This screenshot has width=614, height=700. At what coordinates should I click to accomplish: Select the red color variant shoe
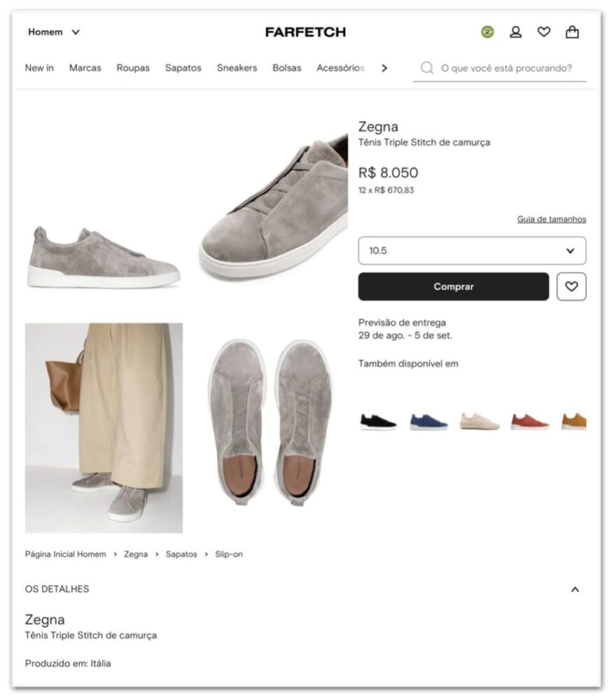tap(529, 421)
